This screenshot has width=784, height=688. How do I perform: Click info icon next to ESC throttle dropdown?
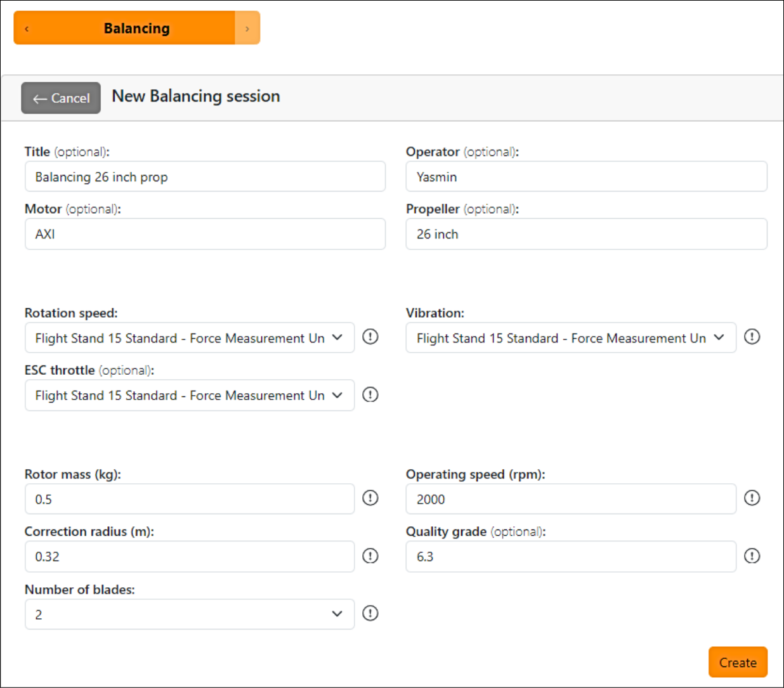click(x=370, y=394)
